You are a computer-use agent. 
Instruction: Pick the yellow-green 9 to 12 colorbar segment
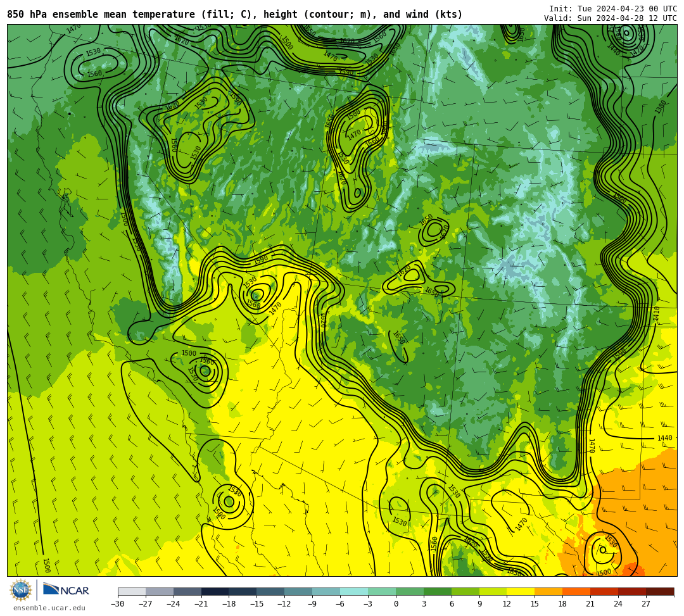pyautogui.click(x=493, y=591)
